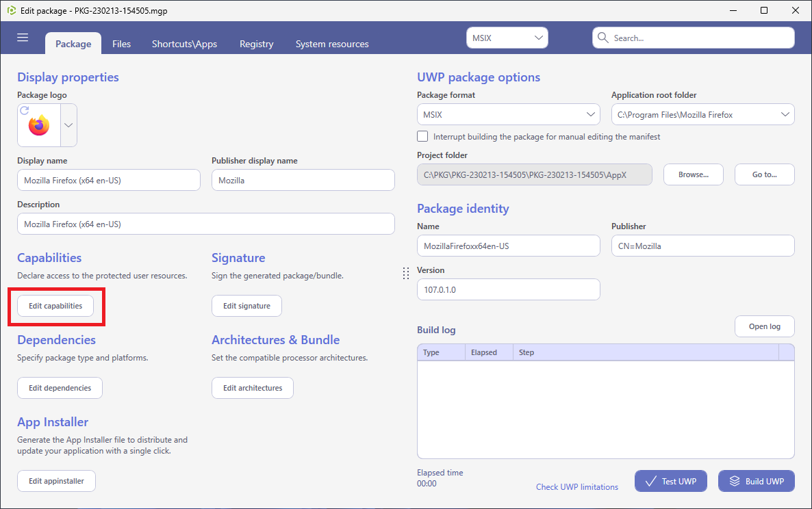Go to the Registry tab
Screen dimensions: 812x509
256,44
